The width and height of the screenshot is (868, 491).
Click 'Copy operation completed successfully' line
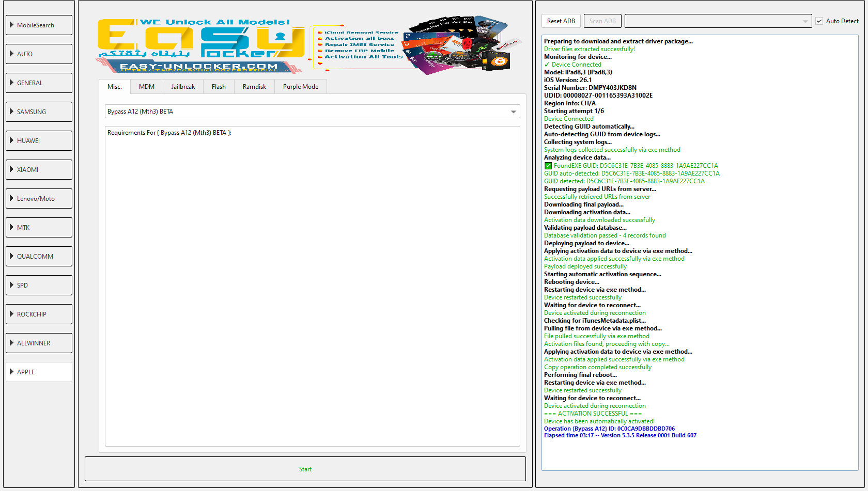pos(598,367)
